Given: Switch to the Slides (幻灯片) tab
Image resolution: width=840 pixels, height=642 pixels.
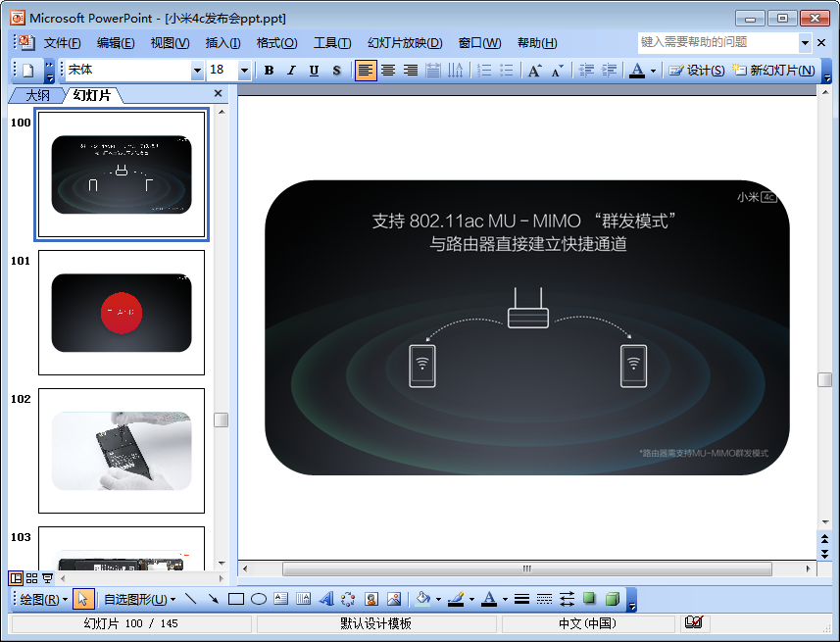Looking at the screenshot, I should 92,95.
